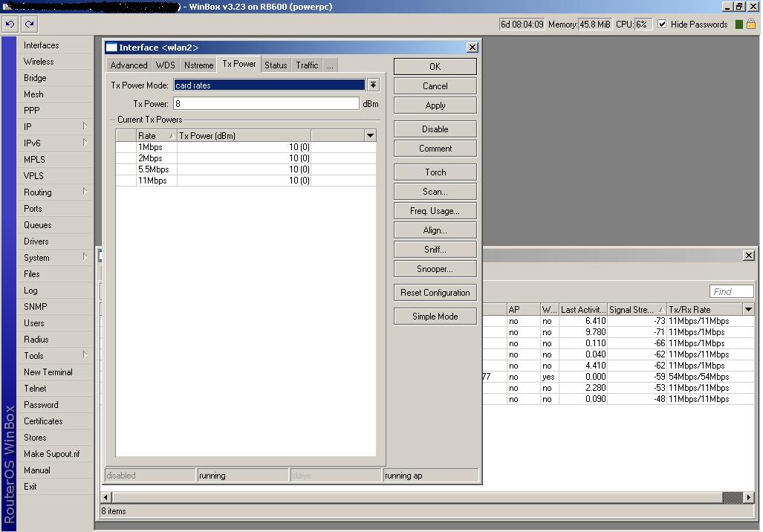Click the Apply button

click(x=435, y=106)
